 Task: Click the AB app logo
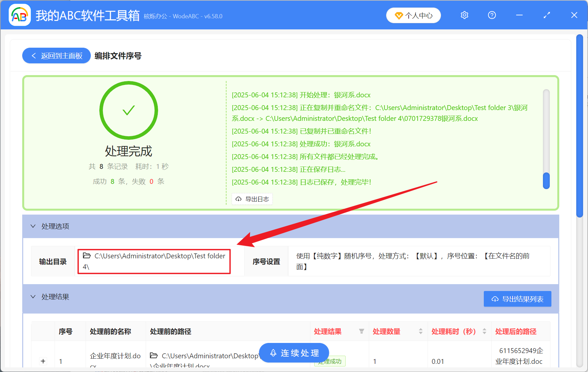tap(20, 15)
